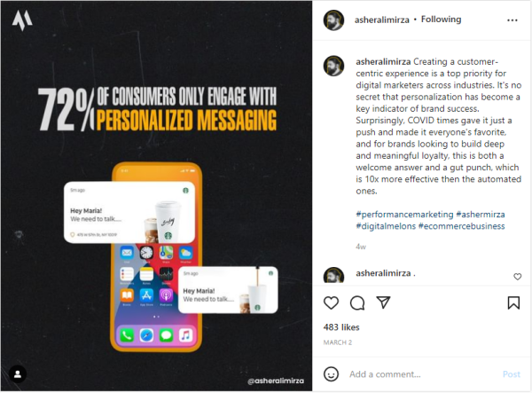The width and height of the screenshot is (532, 393).
Task: Open the #ecommercebusiness hashtag
Action: coord(462,226)
